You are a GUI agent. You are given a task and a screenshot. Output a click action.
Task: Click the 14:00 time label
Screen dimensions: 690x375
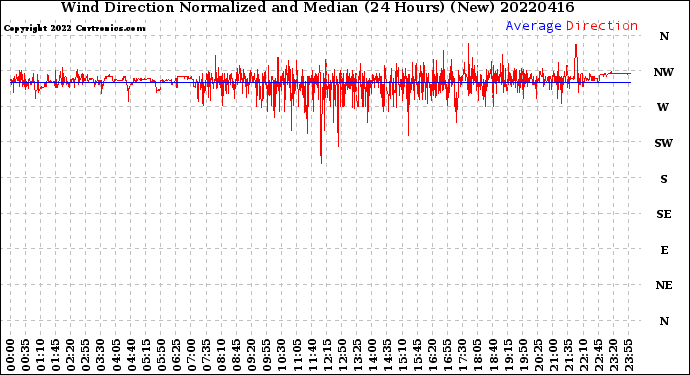pos(372,355)
